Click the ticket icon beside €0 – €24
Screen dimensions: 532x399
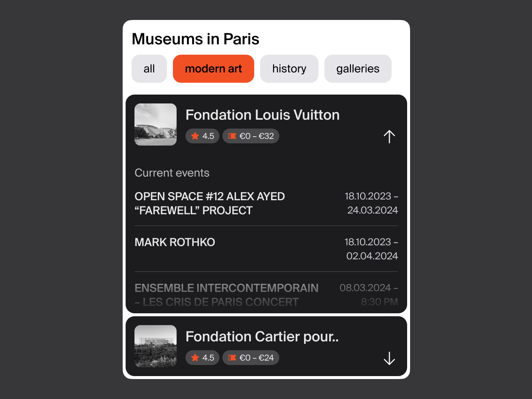tap(232, 358)
